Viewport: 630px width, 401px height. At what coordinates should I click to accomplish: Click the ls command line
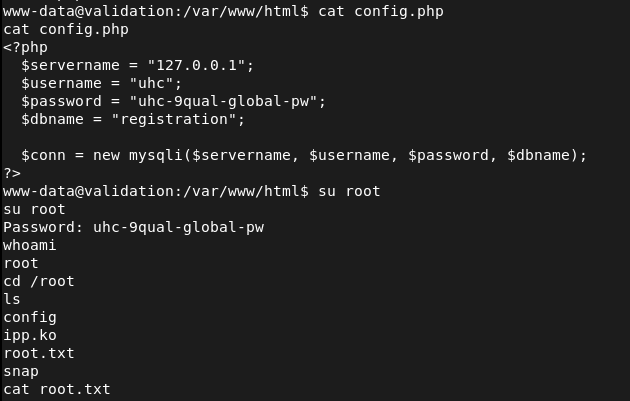tap(12, 299)
